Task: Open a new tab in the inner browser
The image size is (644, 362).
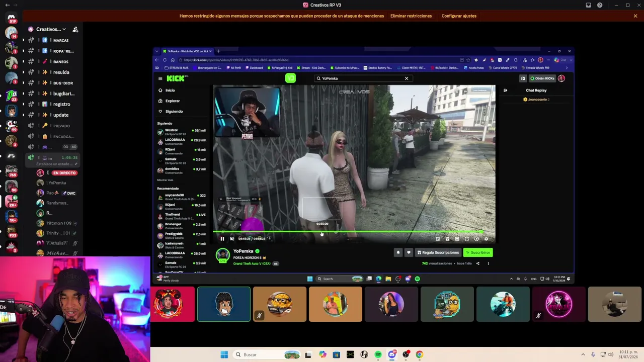Action: [218, 51]
